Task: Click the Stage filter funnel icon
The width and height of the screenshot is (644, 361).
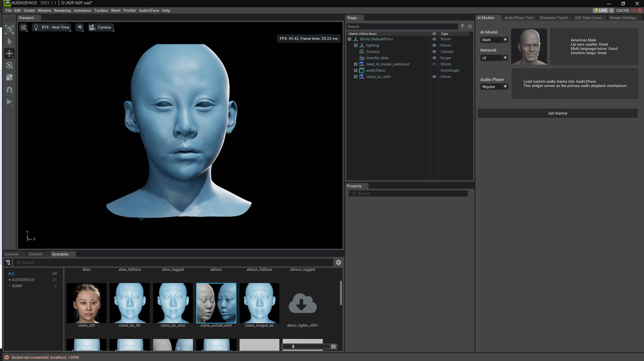Action: tap(462, 26)
